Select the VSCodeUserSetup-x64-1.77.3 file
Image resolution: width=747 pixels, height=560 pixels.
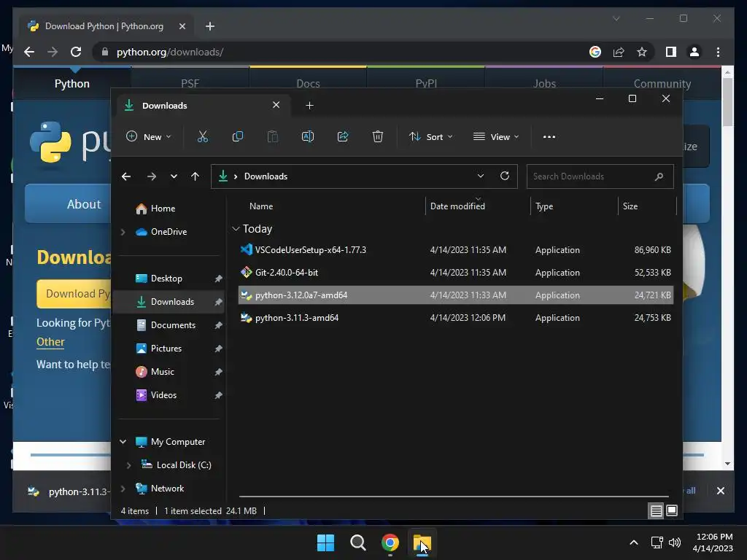(455, 250)
